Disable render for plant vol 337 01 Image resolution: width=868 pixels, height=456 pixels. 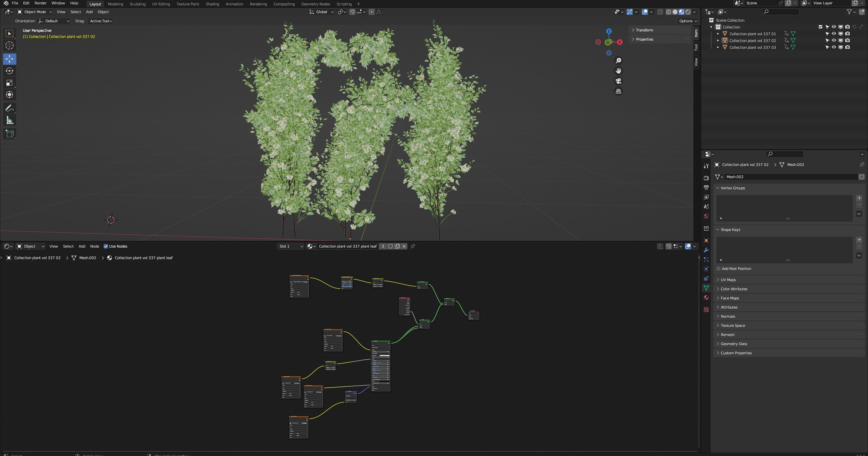(848, 34)
